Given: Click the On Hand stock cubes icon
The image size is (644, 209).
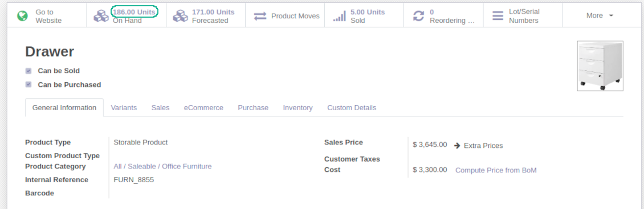Looking at the screenshot, I should click(x=101, y=16).
